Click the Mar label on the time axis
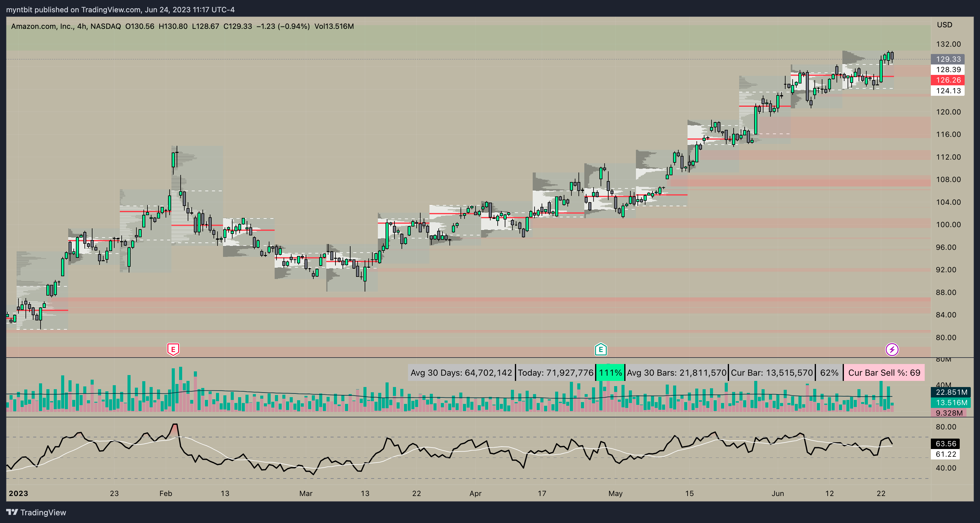The image size is (980, 523). [x=305, y=493]
